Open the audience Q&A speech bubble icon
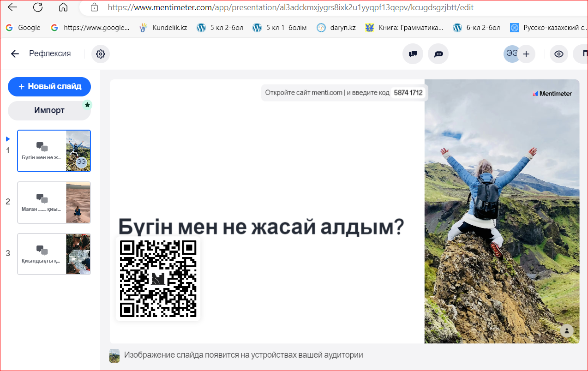This screenshot has width=588, height=371. [x=438, y=54]
